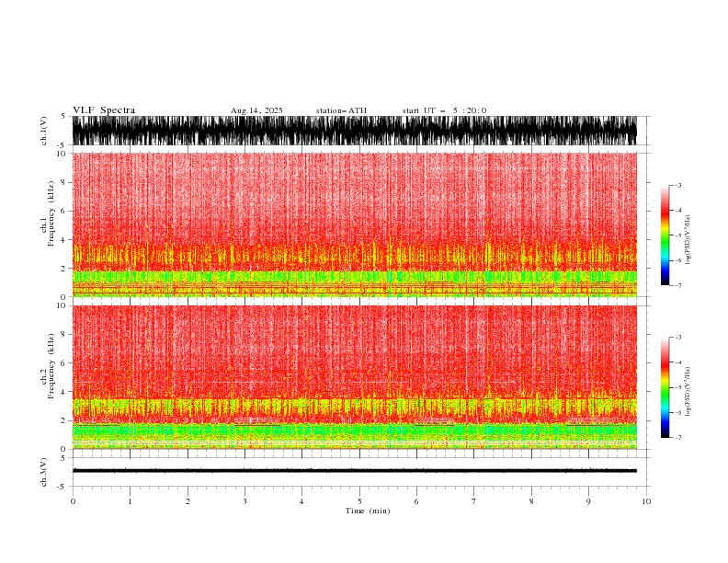Click the time axis tick label "3"

tap(245, 501)
